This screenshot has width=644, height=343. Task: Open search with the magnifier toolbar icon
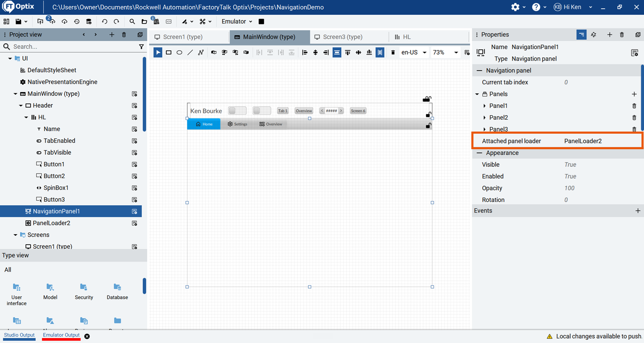pos(132,21)
